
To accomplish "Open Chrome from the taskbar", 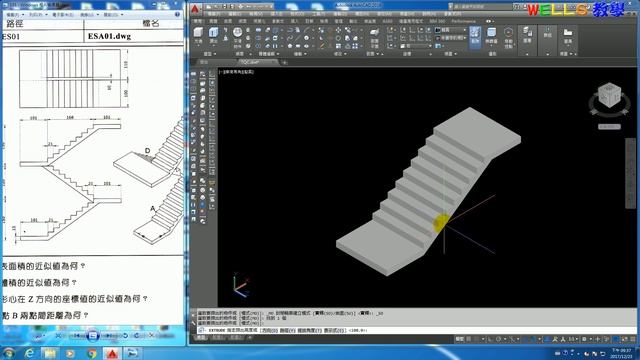I will point(91,353).
